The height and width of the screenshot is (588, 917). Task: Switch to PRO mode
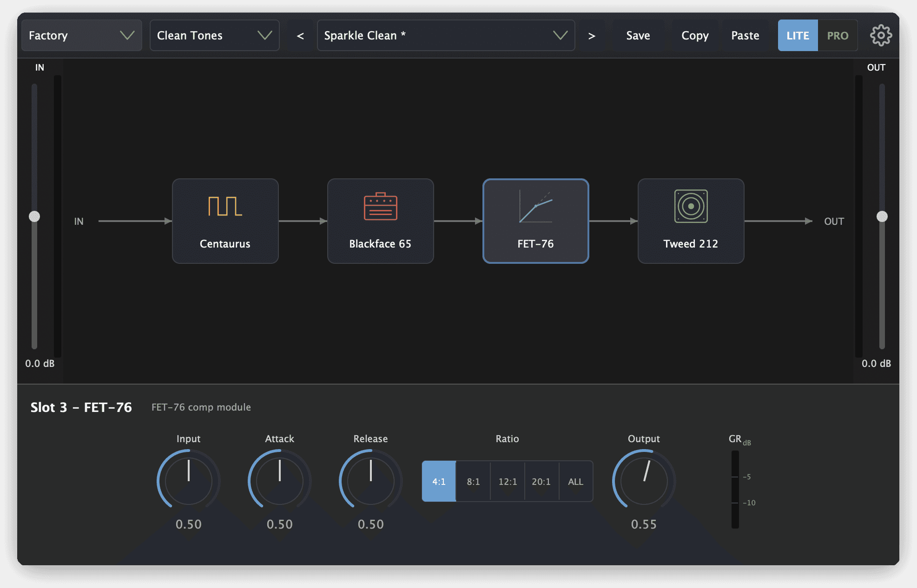pyautogui.click(x=838, y=35)
